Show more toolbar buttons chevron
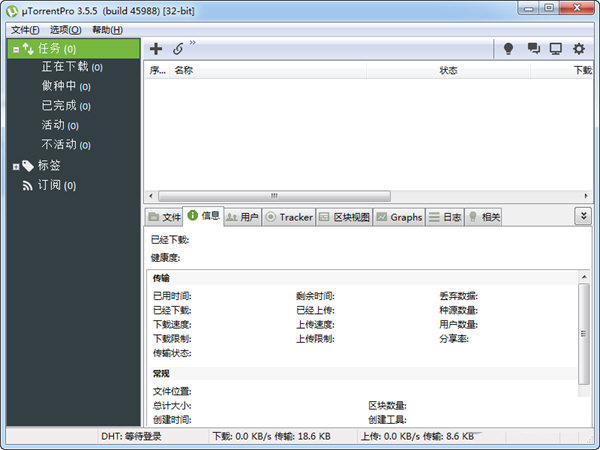This screenshot has height=450, width=600. 192,42
